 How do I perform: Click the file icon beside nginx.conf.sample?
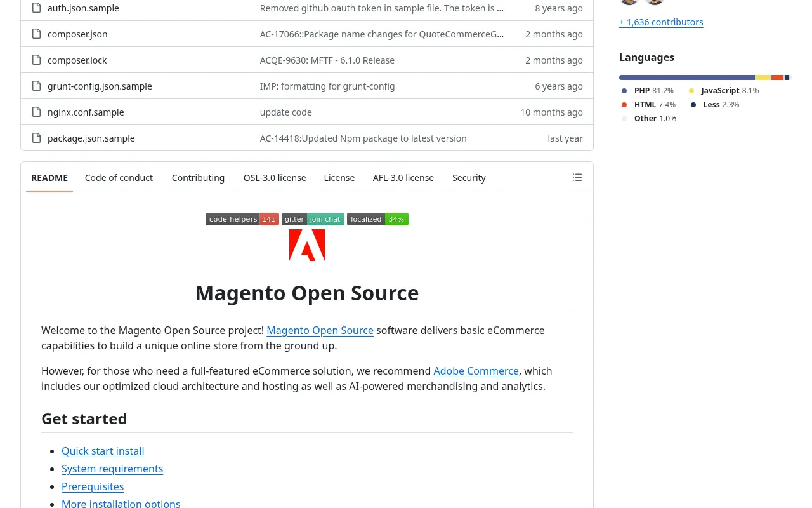[x=36, y=112]
